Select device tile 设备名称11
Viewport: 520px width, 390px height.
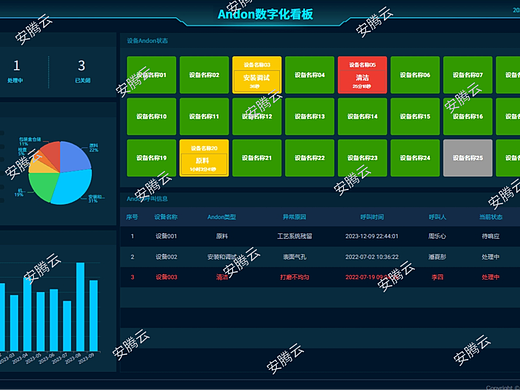[x=204, y=116]
